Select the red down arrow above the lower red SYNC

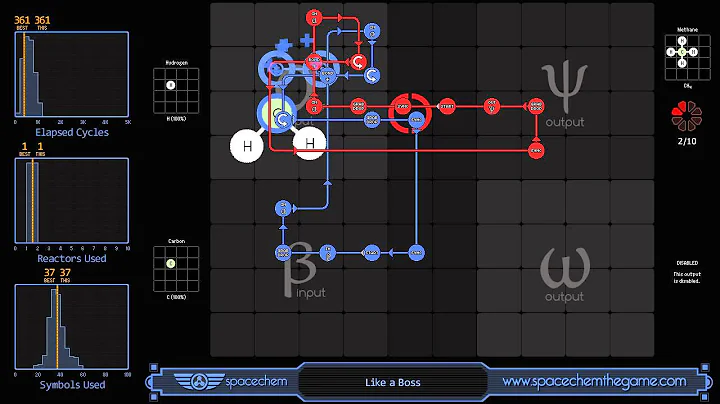(x=536, y=138)
